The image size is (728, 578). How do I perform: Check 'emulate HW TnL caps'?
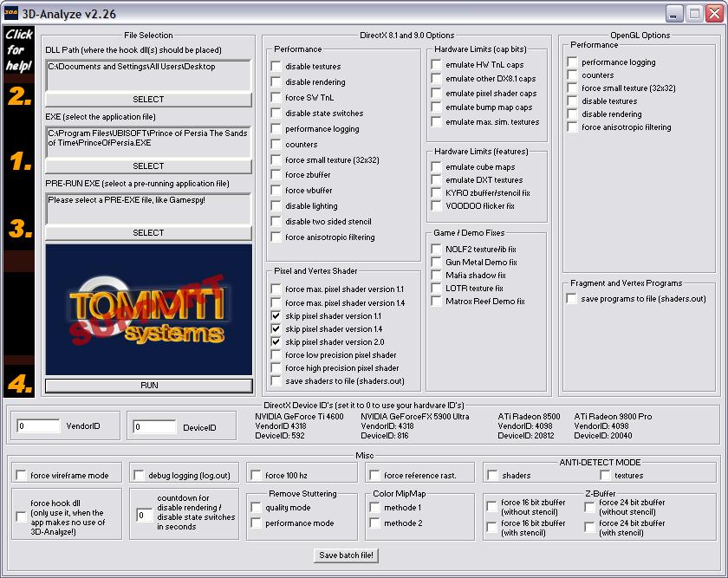(437, 64)
